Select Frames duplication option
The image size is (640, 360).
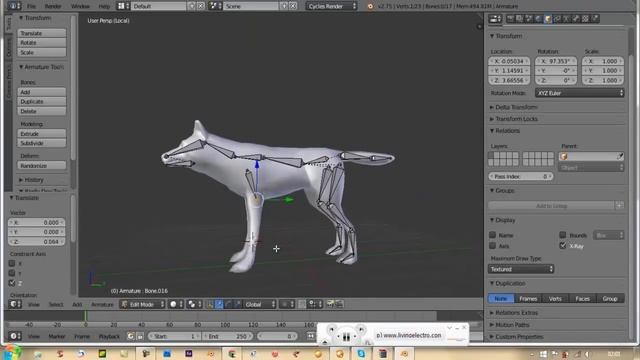528,298
